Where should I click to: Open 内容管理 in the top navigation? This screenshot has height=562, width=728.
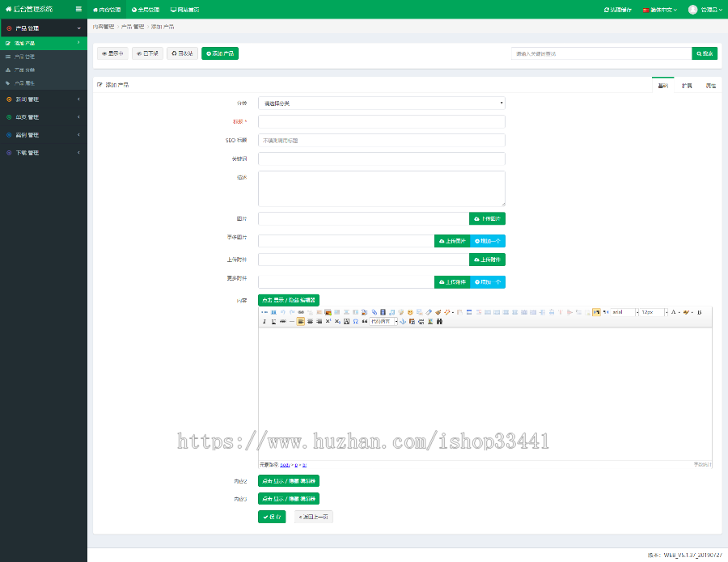point(107,10)
